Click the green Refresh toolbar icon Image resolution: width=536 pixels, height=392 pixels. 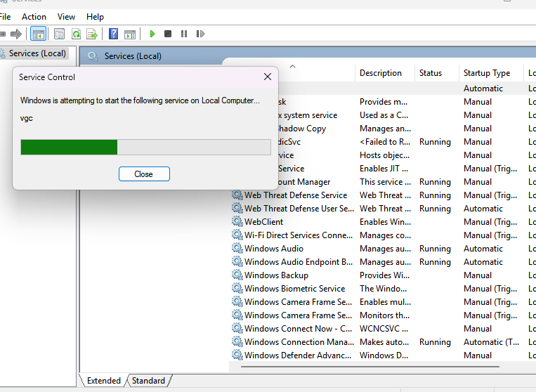77,34
